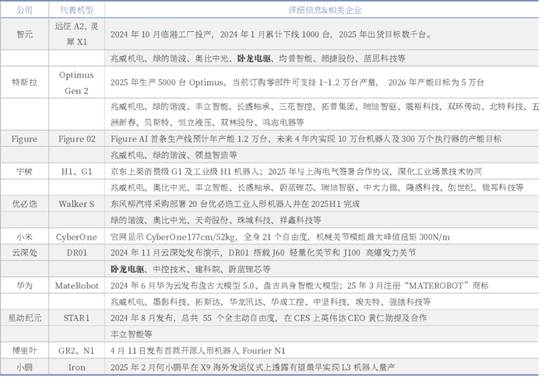Click the supplier row with 三花智控、拓普集团
The width and height of the screenshot is (545, 392).
tap(321, 114)
